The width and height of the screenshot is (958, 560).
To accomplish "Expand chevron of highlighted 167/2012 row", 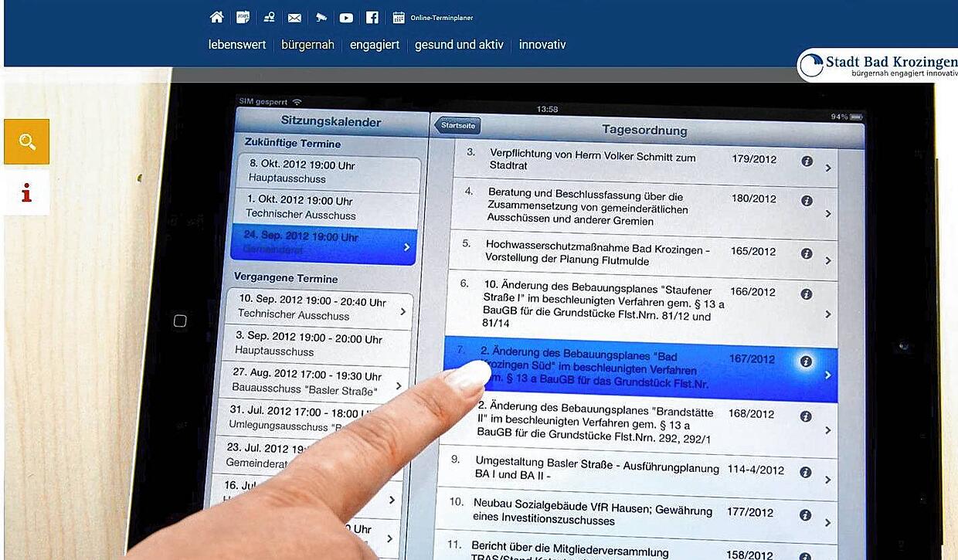I will coord(827,375).
